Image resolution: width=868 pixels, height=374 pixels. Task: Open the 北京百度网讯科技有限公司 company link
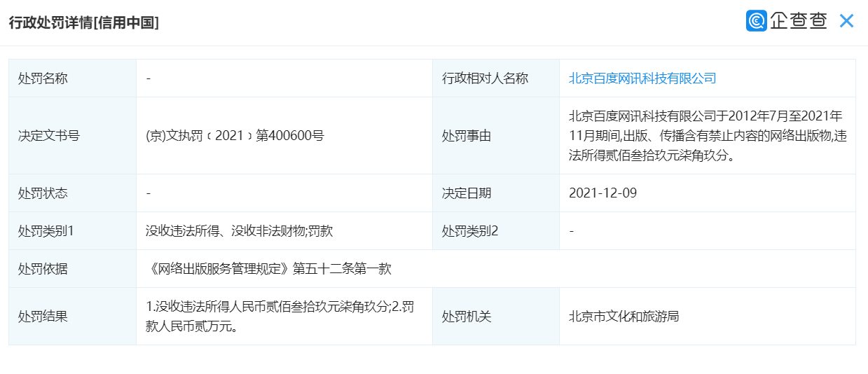[642, 78]
